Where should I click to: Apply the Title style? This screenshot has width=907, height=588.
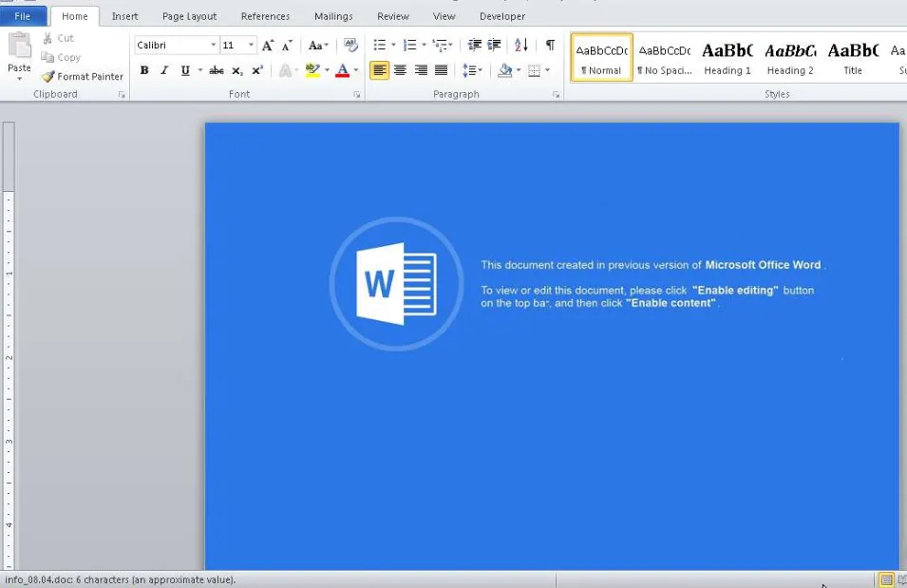(853, 57)
